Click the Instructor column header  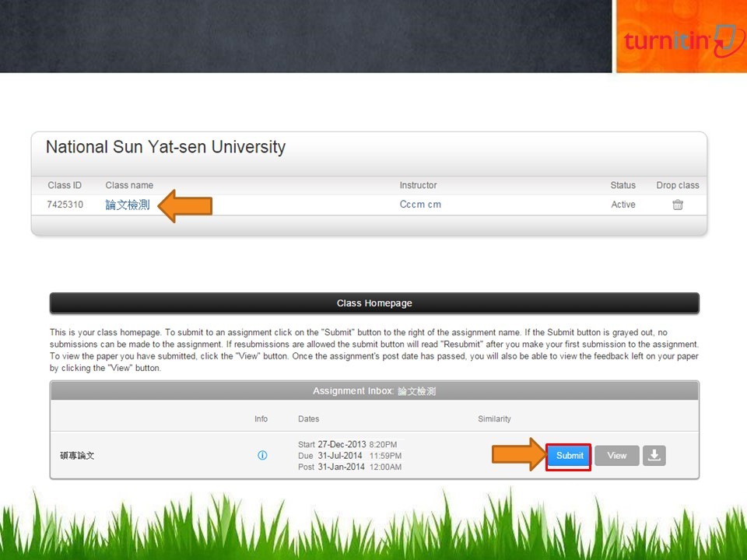point(418,185)
